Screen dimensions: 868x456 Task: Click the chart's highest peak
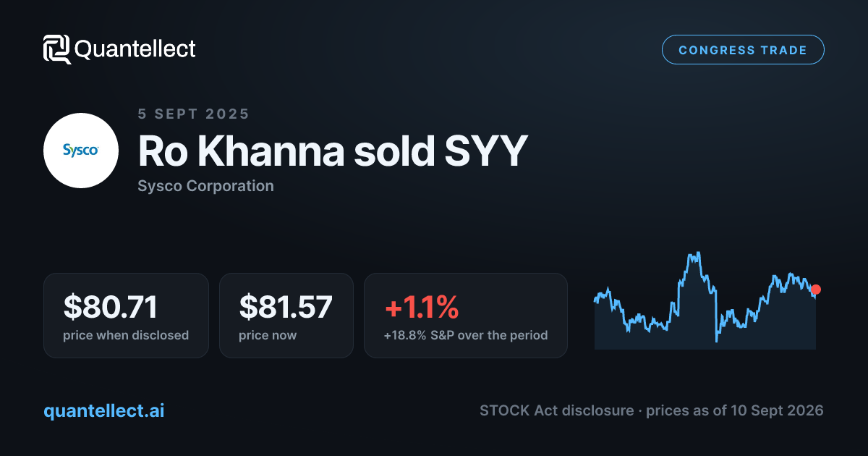pyautogui.click(x=696, y=254)
